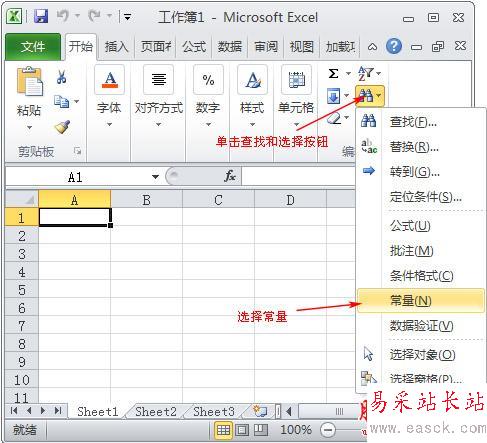Open the 文件 File tab
Viewport: 487px width, 443px height.
33,47
